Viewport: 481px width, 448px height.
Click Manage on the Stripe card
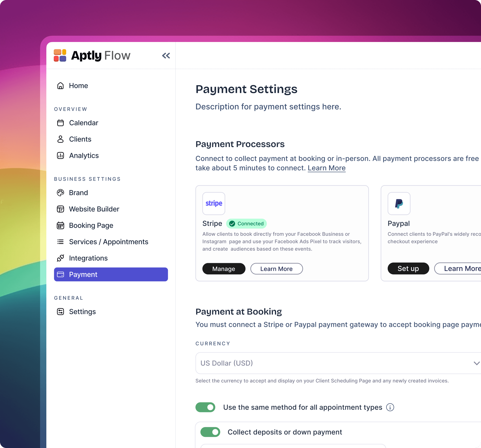[x=224, y=269]
